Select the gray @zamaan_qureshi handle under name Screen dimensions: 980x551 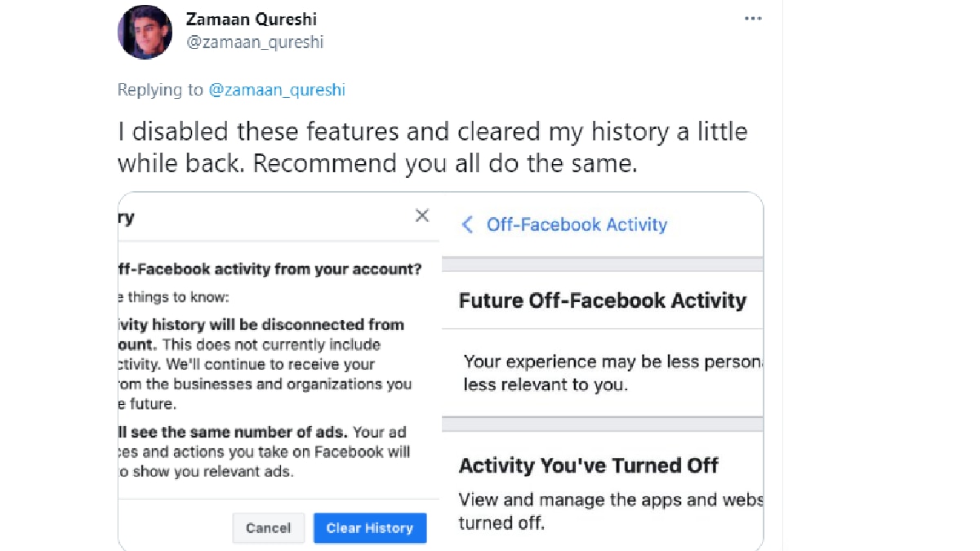point(255,42)
